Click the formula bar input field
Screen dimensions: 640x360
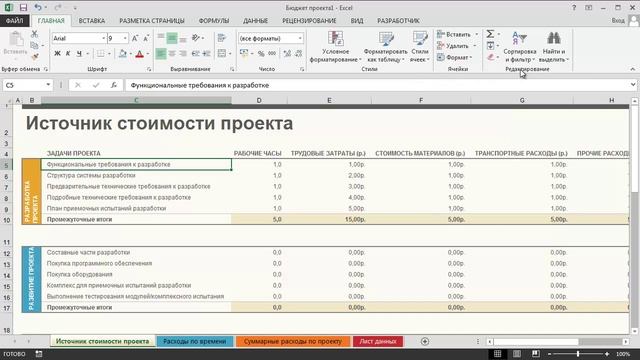pyautogui.click(x=378, y=85)
